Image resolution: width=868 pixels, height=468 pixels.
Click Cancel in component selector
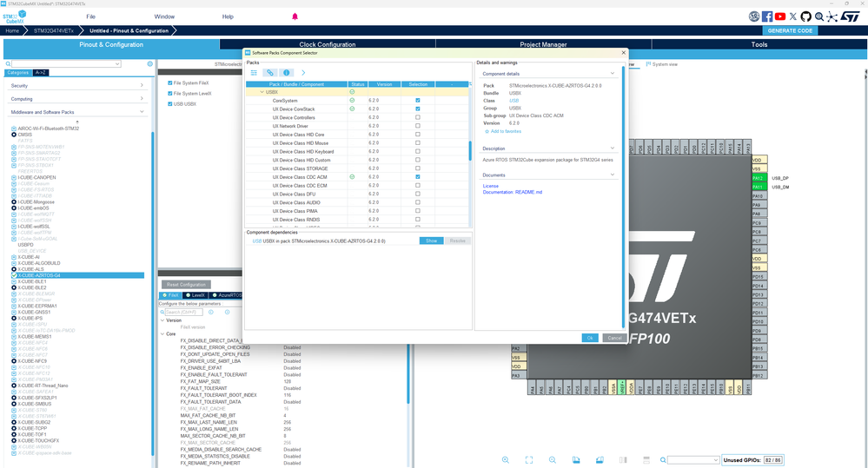[x=614, y=338]
